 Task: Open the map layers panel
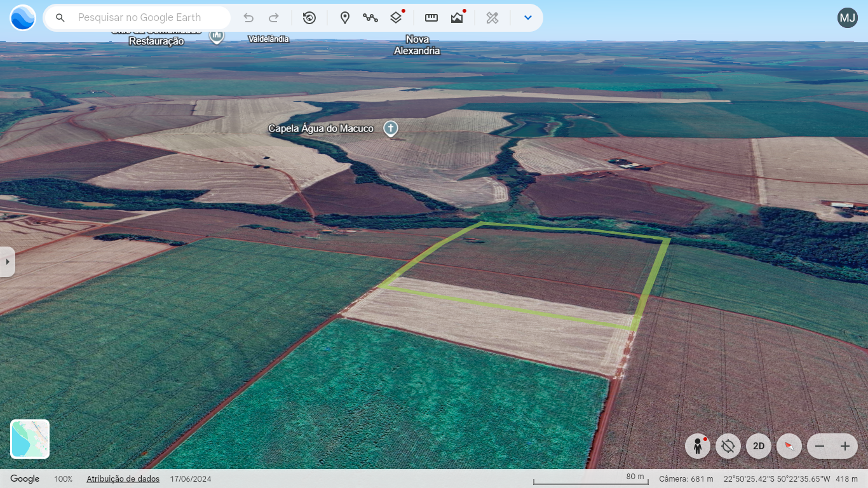(x=396, y=18)
